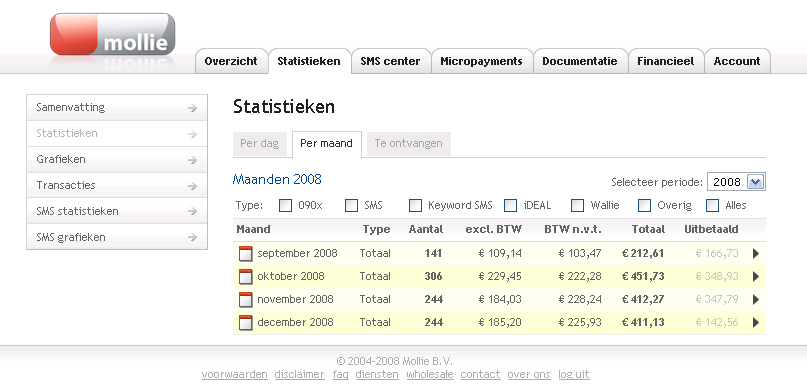Open the voorwaarden footer link

pyautogui.click(x=235, y=375)
